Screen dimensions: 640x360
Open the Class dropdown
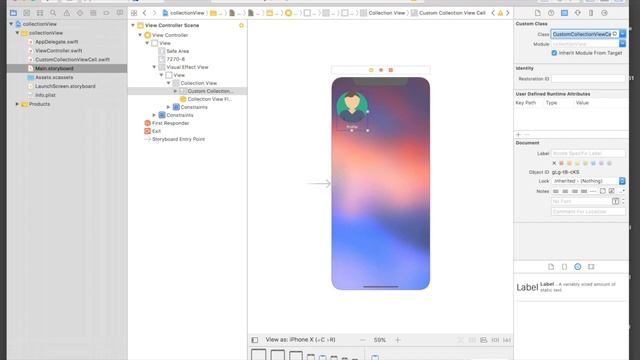[x=622, y=34]
